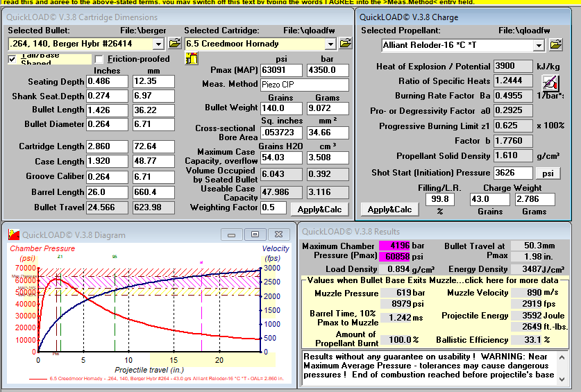Click Case Length inches field
The image size is (581, 392).
pyautogui.click(x=107, y=162)
